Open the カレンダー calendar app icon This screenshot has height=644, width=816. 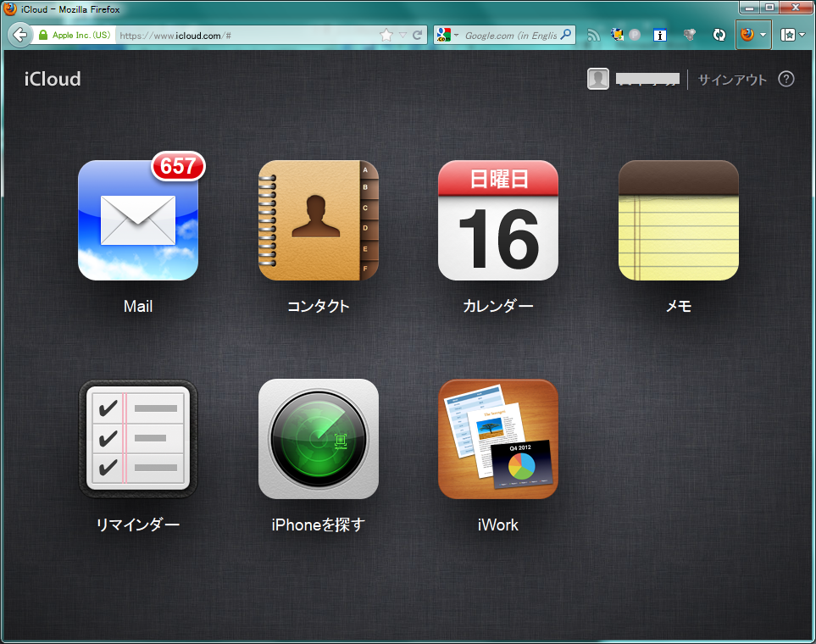pyautogui.click(x=498, y=220)
